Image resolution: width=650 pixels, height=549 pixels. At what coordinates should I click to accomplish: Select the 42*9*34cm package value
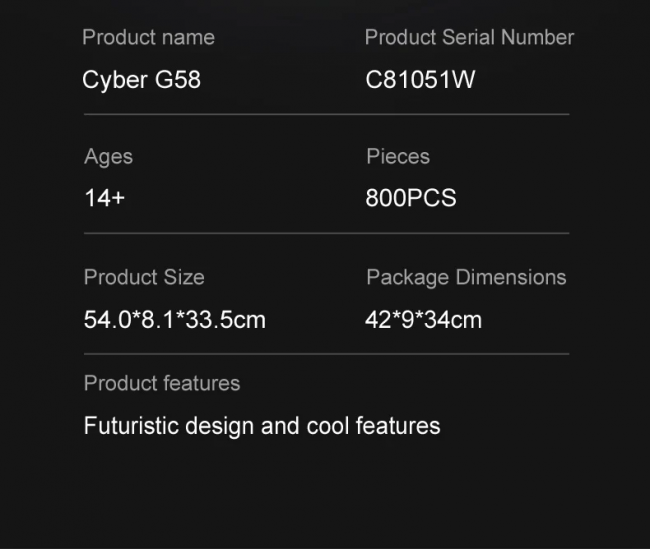coord(423,320)
